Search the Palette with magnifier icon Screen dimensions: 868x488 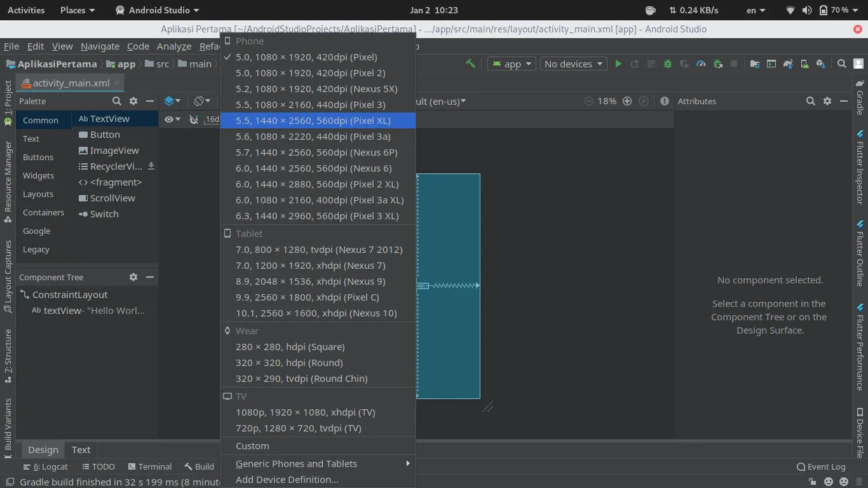coord(116,101)
